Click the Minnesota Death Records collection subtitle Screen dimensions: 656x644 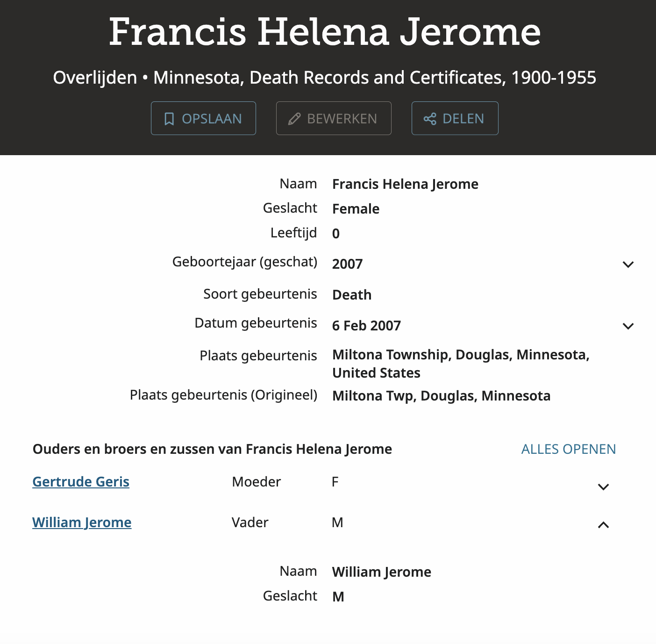tap(325, 78)
